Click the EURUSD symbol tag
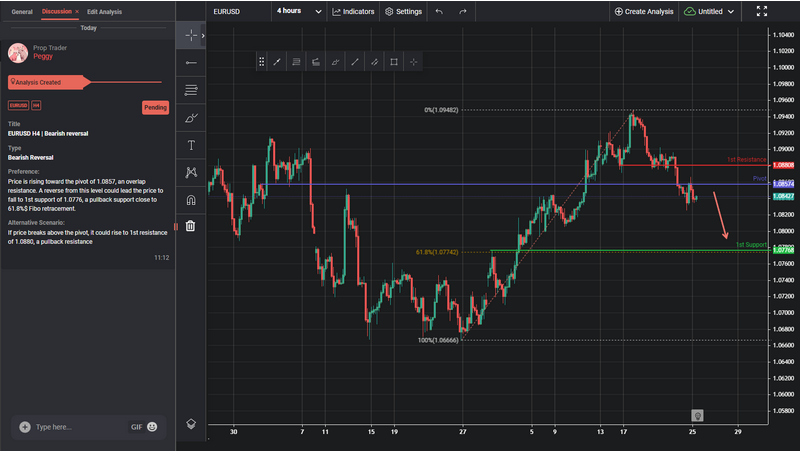This screenshot has height=451, width=801. pyautogui.click(x=18, y=105)
